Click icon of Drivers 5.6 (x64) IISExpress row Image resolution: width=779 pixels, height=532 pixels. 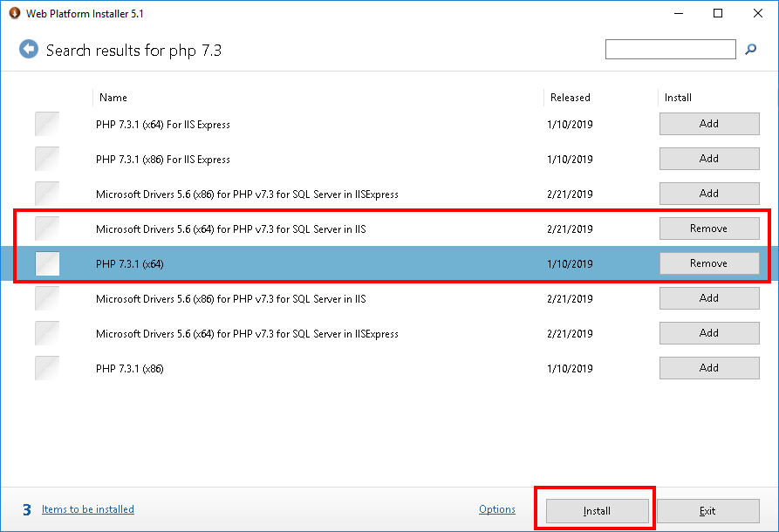(x=47, y=333)
